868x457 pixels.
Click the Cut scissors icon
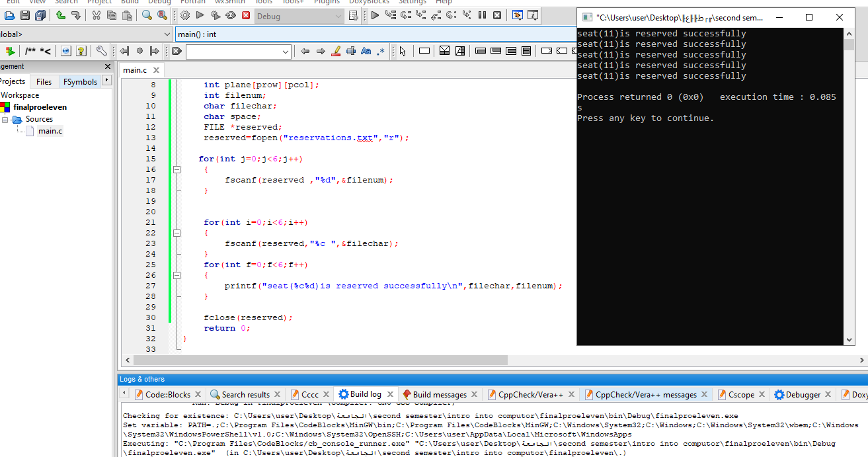click(x=97, y=15)
